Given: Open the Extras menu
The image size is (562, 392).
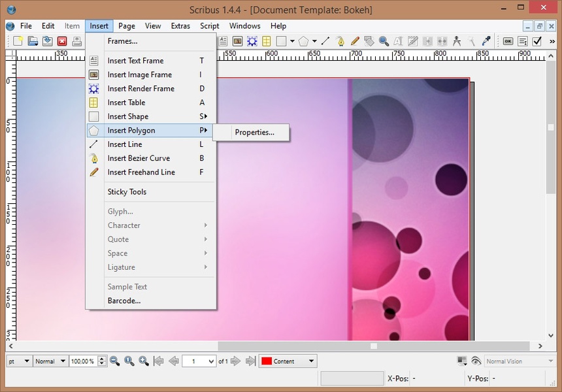Looking at the screenshot, I should (x=180, y=26).
